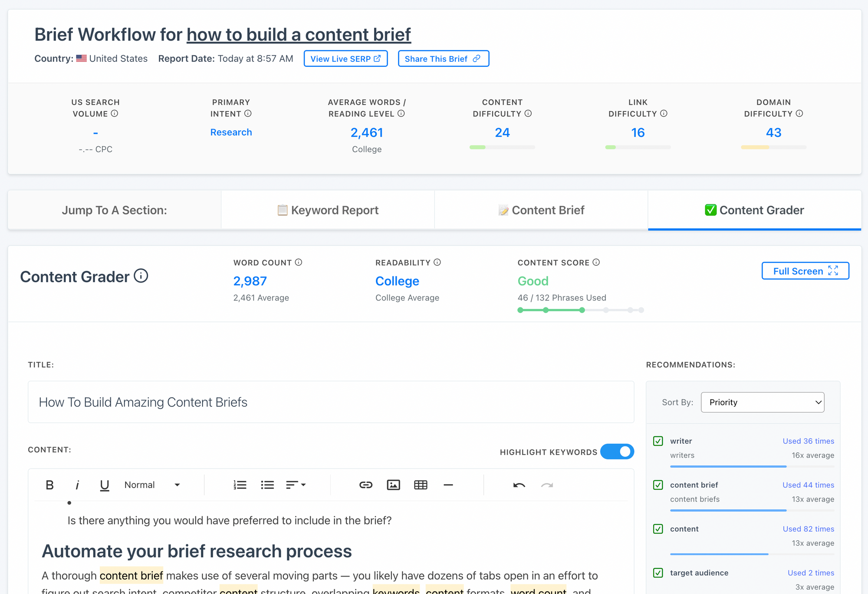Insert an image into the editor
This screenshot has width=868, height=594.
(x=393, y=485)
